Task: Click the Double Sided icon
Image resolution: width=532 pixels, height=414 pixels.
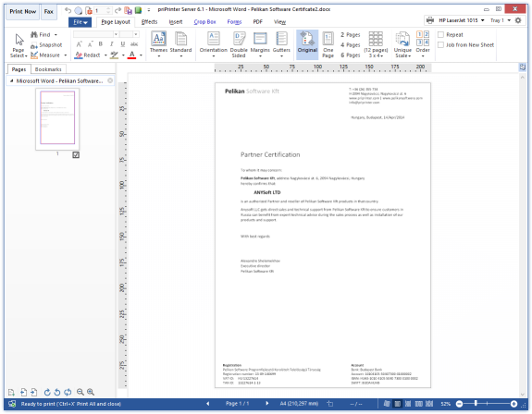Action: coord(239,44)
